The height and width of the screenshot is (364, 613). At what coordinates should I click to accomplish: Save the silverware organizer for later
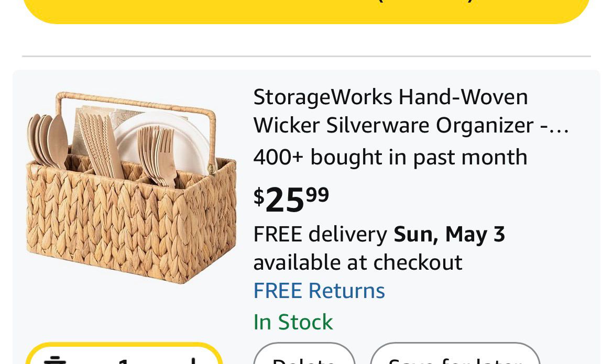tap(455, 357)
